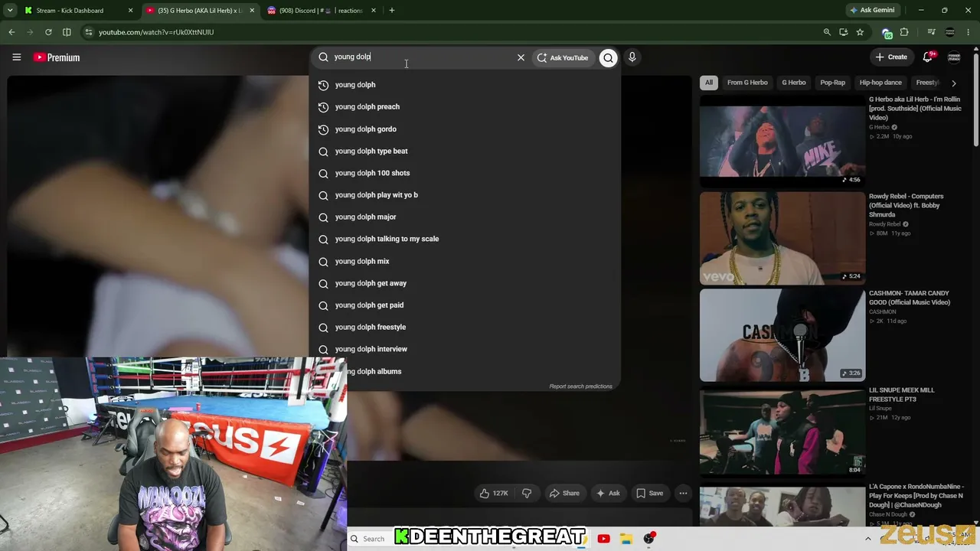
Task: Choose suggestion 'young dolph gordo'
Action: [x=465, y=129]
